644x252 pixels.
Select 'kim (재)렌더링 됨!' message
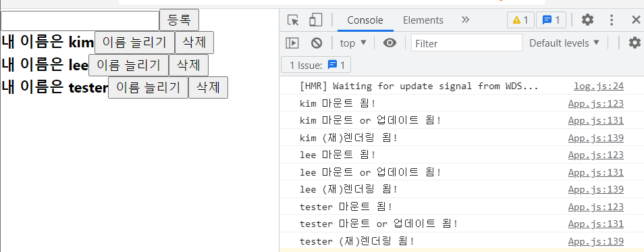click(x=349, y=138)
